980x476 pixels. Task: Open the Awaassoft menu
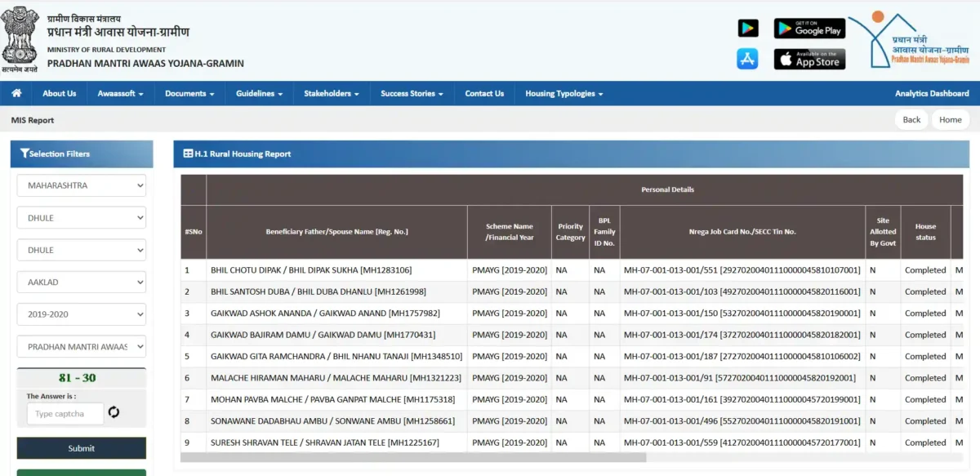120,92
